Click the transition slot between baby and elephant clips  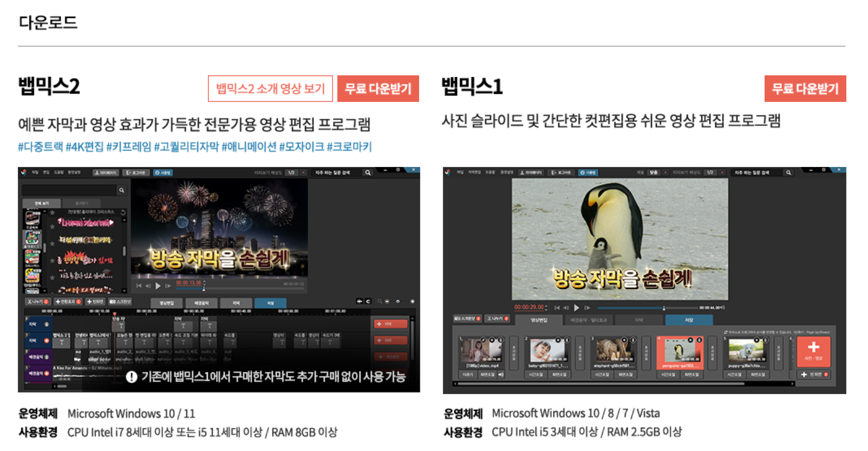point(580,353)
